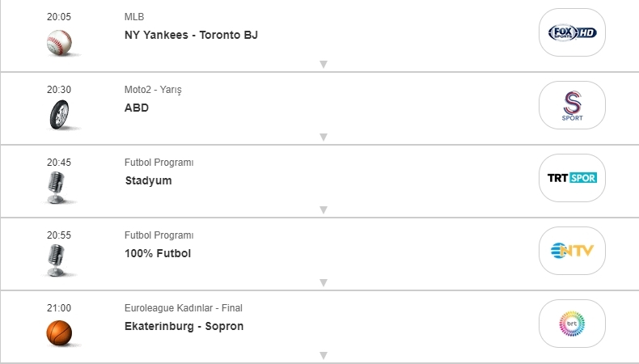Select the Stadyum program title
639x364 pixels.
click(x=148, y=180)
